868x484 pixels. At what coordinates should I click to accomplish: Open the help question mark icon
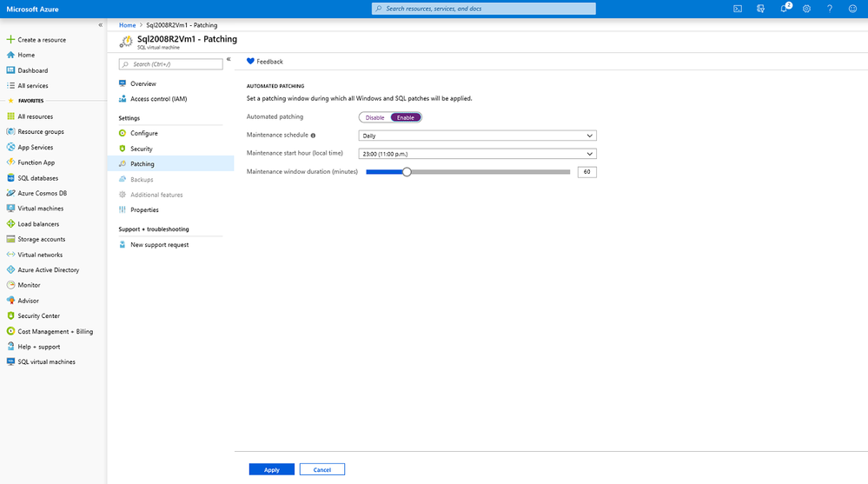(829, 9)
